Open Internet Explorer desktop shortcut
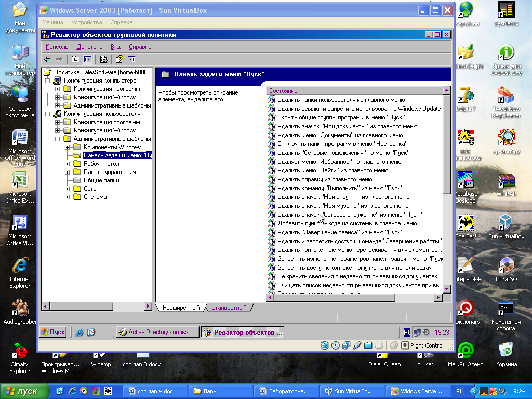532x399 pixels. pos(20,273)
